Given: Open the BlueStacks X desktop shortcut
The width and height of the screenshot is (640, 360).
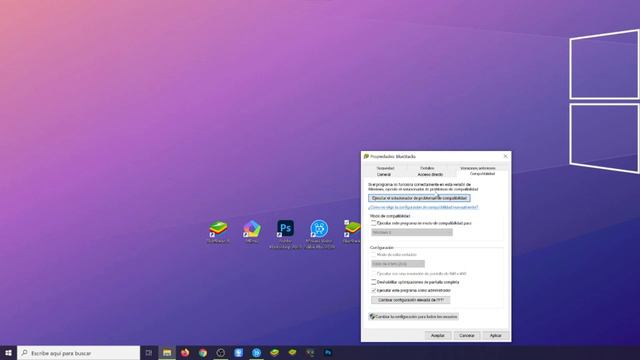Looking at the screenshot, I should click(218, 232).
